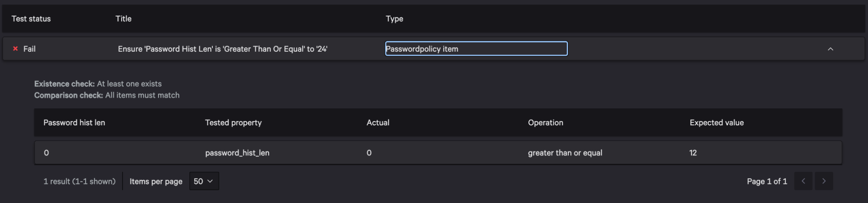Click the Password hist len column header
Viewport: 868px width, 203px height.
pos(74,123)
